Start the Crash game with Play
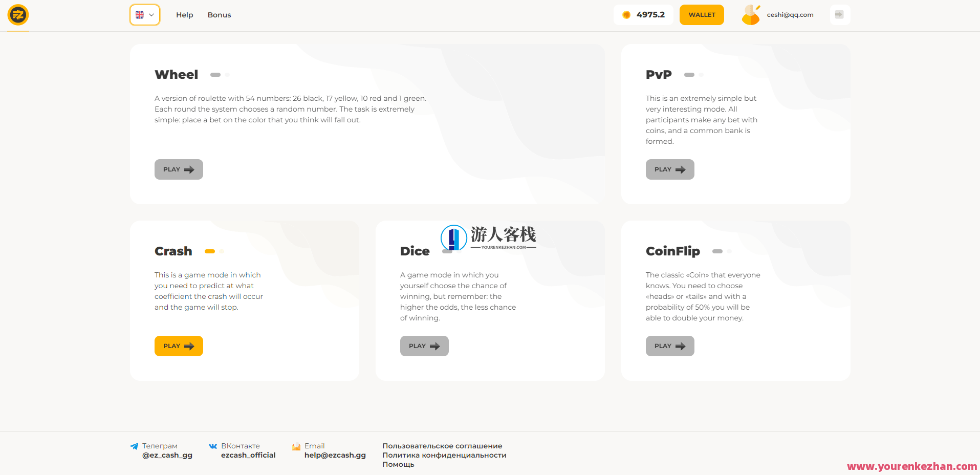 [x=179, y=346]
